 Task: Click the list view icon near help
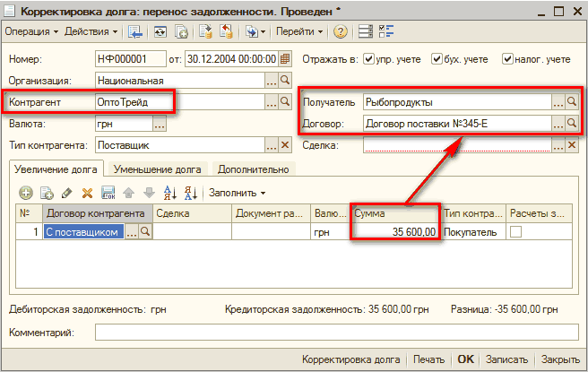point(365,31)
